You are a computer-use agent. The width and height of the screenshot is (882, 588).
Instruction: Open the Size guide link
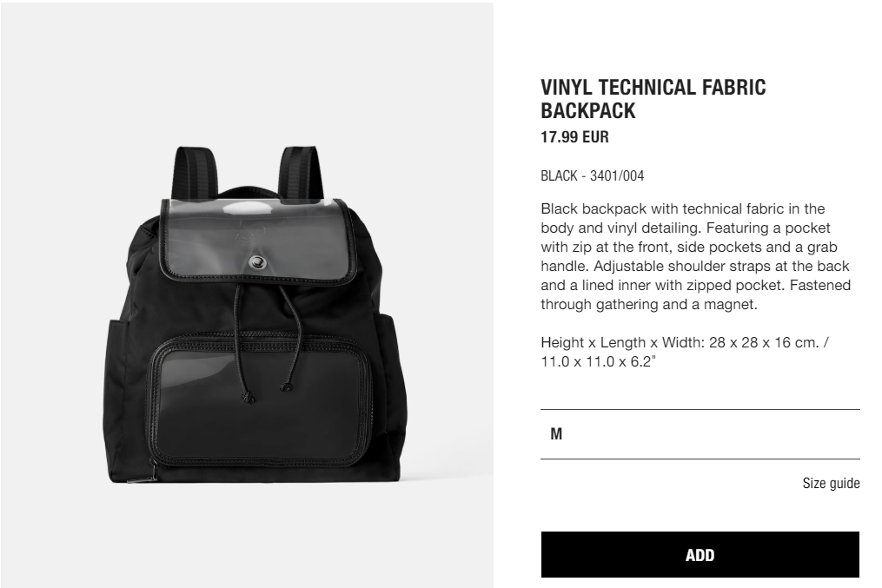[x=831, y=483]
